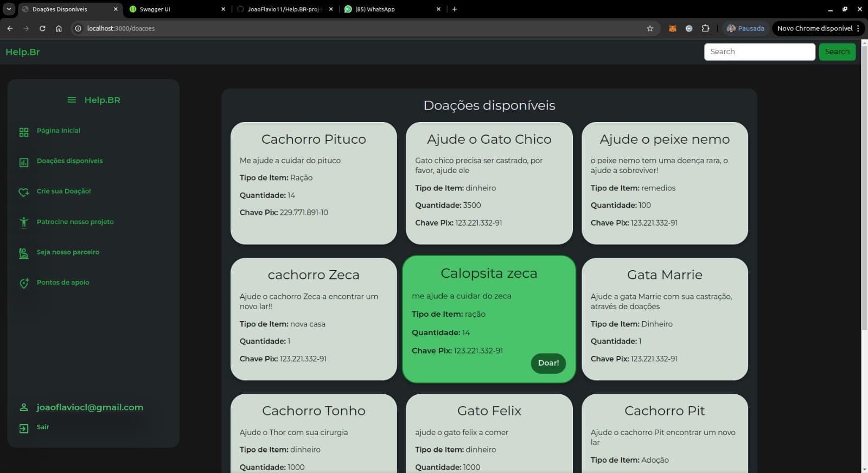Click the Doações disponíveis chart icon
Screen dimensions: 868x473
[24, 162]
